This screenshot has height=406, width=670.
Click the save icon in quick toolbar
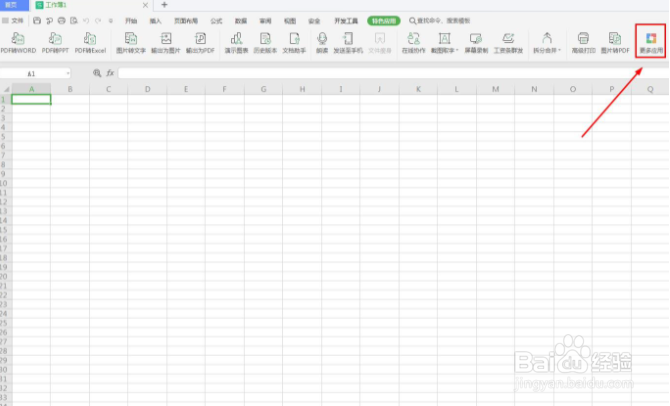(x=37, y=21)
